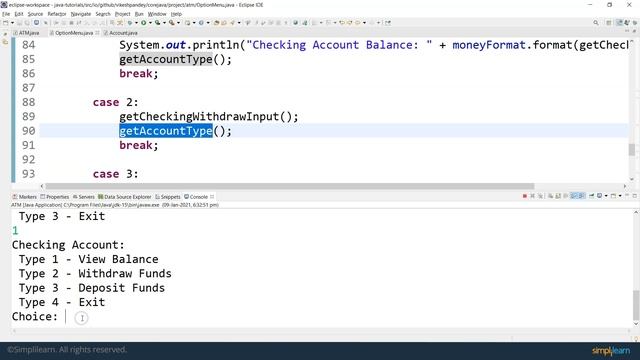Open the dropdown beside Coverage icon
The width and height of the screenshot is (640, 360).
pos(164,23)
